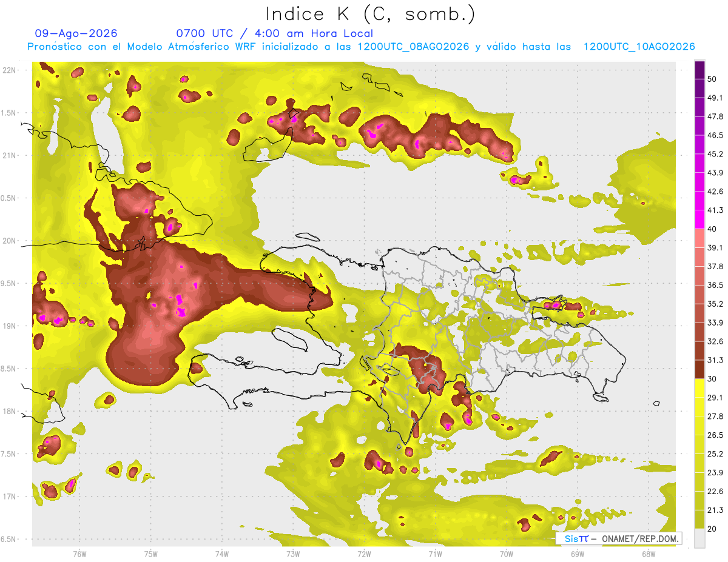Image resolution: width=728 pixels, height=562 pixels.
Task: Click the colorbar value "35.2"
Action: tap(715, 304)
